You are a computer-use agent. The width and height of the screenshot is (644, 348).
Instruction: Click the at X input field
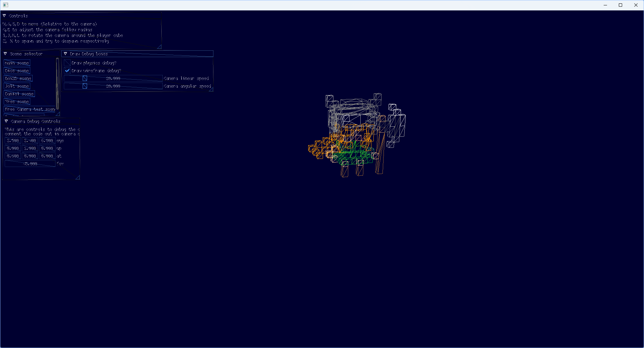pyautogui.click(x=13, y=156)
